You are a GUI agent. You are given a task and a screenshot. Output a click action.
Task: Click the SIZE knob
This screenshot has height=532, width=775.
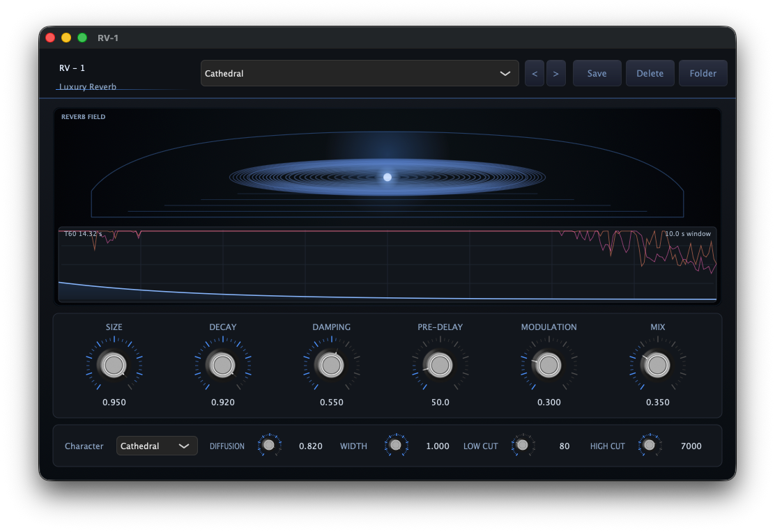tap(114, 365)
